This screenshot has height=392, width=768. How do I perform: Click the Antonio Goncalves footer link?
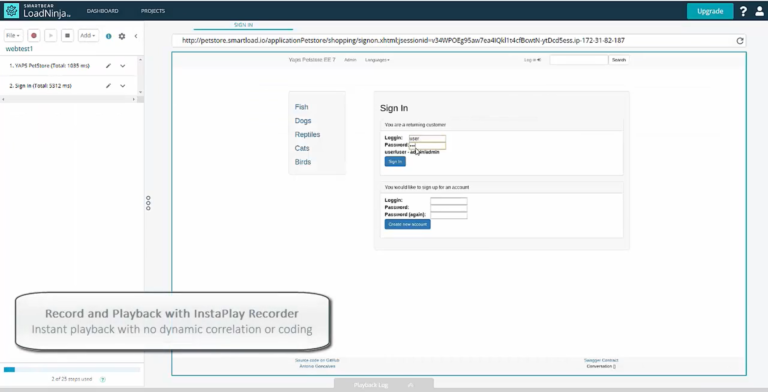[317, 366]
